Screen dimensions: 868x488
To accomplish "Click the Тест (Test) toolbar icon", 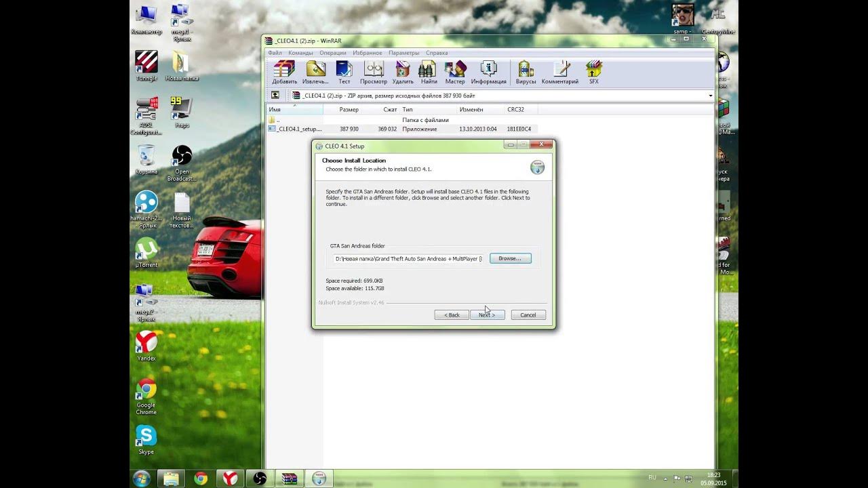I will [344, 73].
